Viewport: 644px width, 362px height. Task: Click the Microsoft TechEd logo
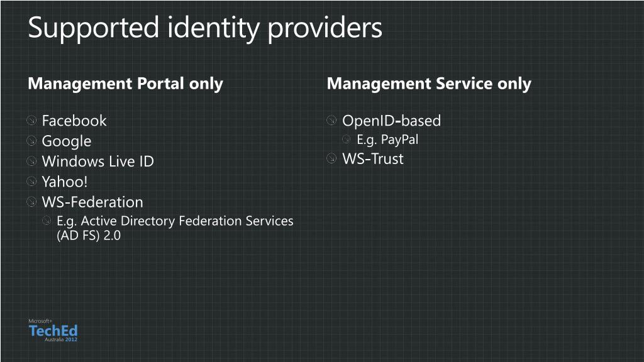click(x=53, y=330)
